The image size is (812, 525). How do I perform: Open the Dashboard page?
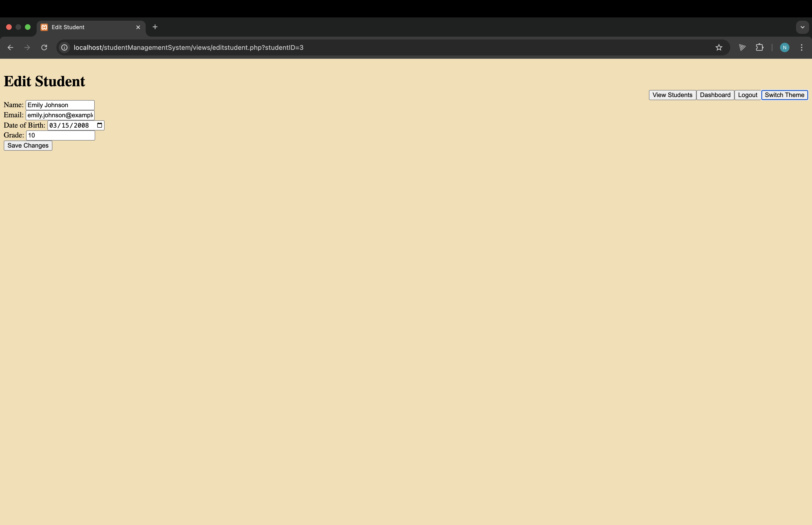(x=715, y=95)
